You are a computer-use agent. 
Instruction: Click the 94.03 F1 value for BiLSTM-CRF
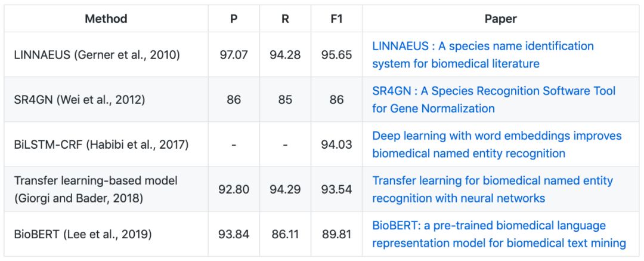336,145
